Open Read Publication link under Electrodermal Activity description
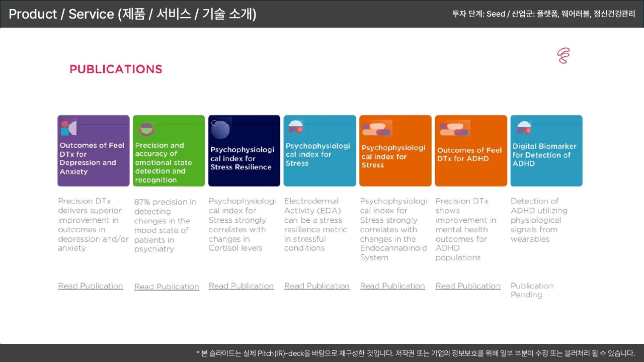 tap(316, 286)
